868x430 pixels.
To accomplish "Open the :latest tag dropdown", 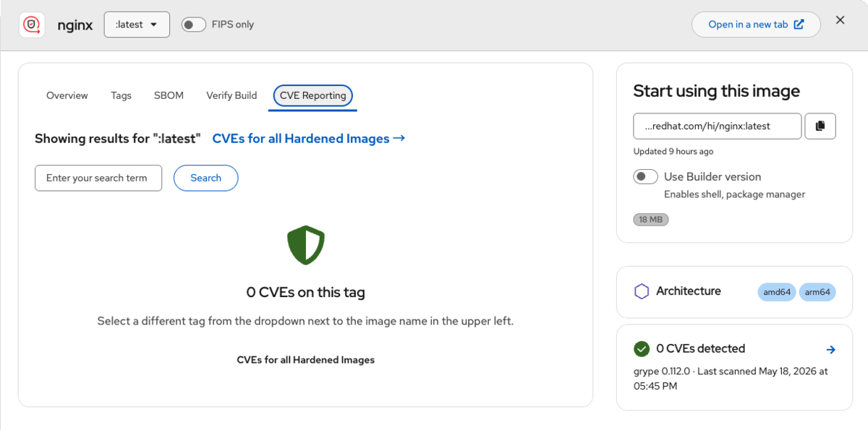I will point(137,25).
